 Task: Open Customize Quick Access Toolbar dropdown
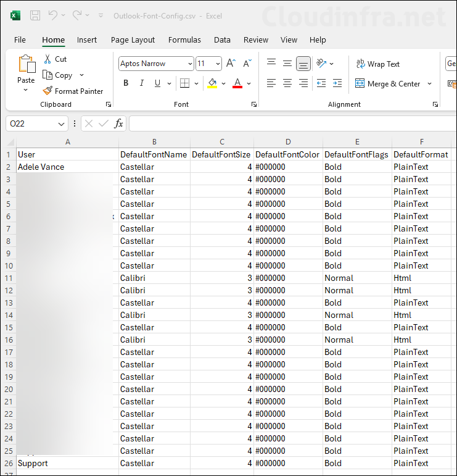(x=101, y=15)
